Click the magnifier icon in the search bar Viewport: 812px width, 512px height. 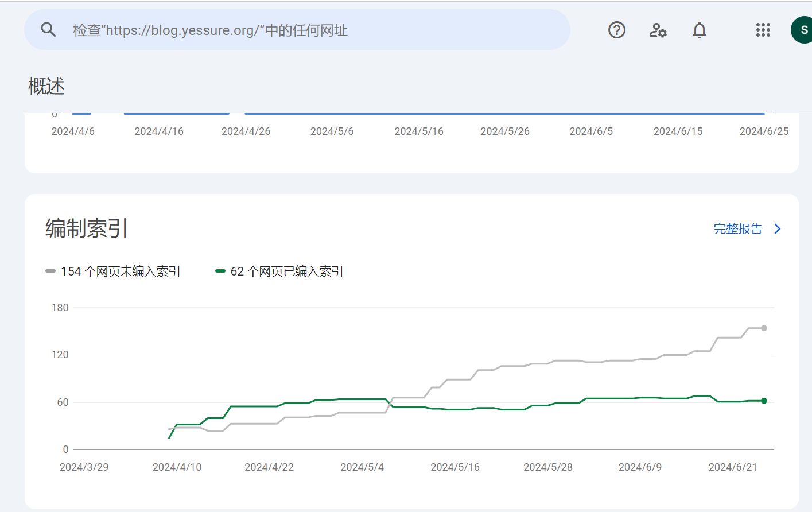pos(48,30)
